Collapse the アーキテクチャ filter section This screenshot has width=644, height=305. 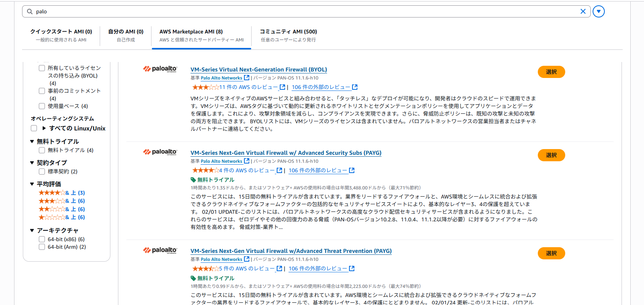pyautogui.click(x=32, y=230)
